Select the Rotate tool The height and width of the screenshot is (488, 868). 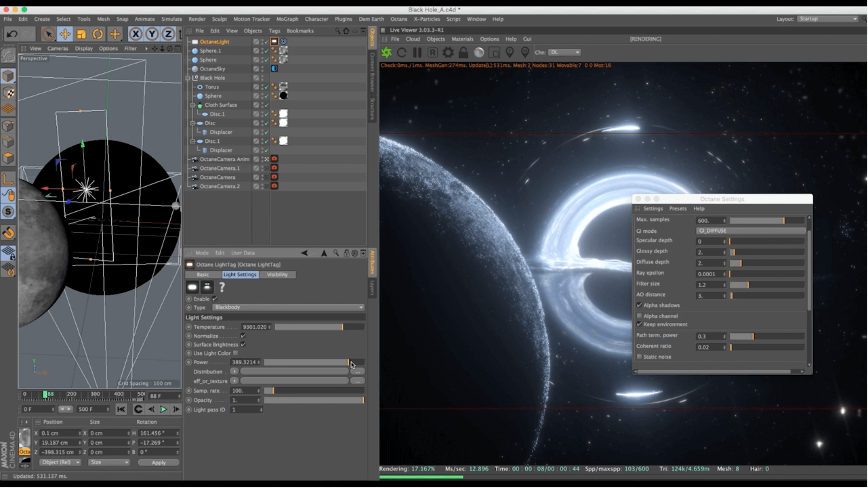tap(98, 34)
